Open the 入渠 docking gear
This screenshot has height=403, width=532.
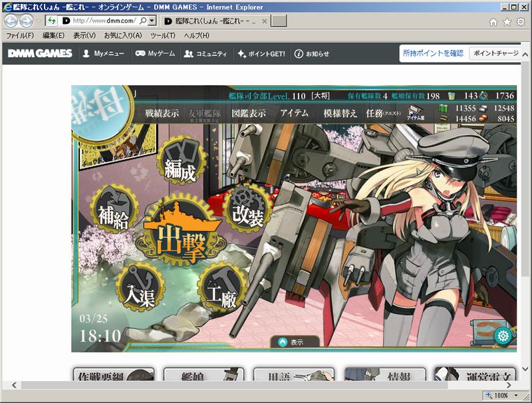click(x=140, y=287)
